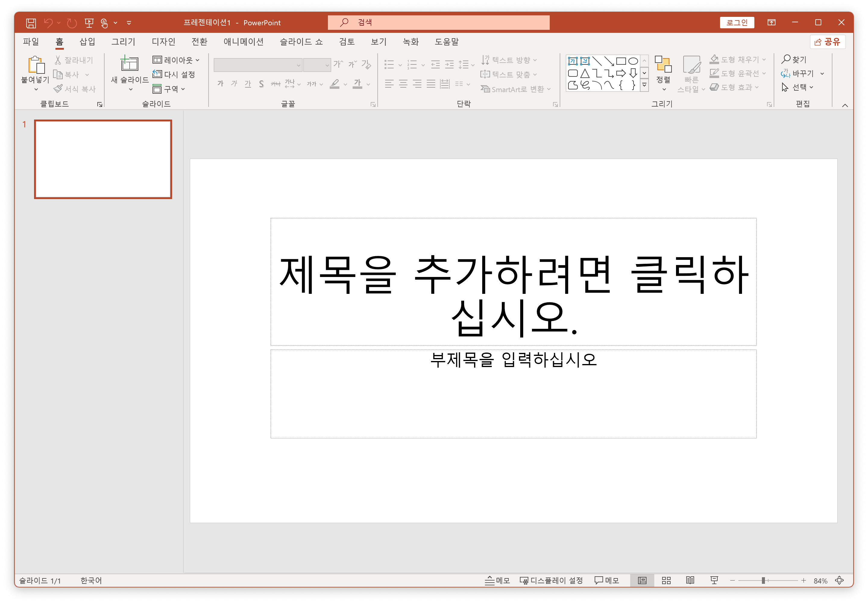Screen dimensions: 868x604
Task: Click the Paste clipboard icon
Action: pyautogui.click(x=36, y=65)
